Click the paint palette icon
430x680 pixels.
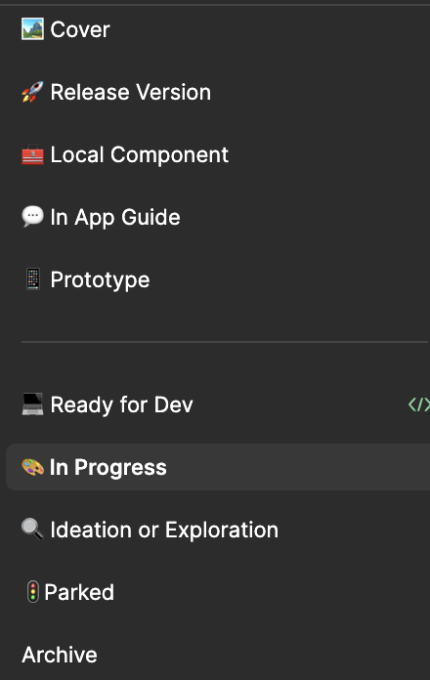pos(33,467)
